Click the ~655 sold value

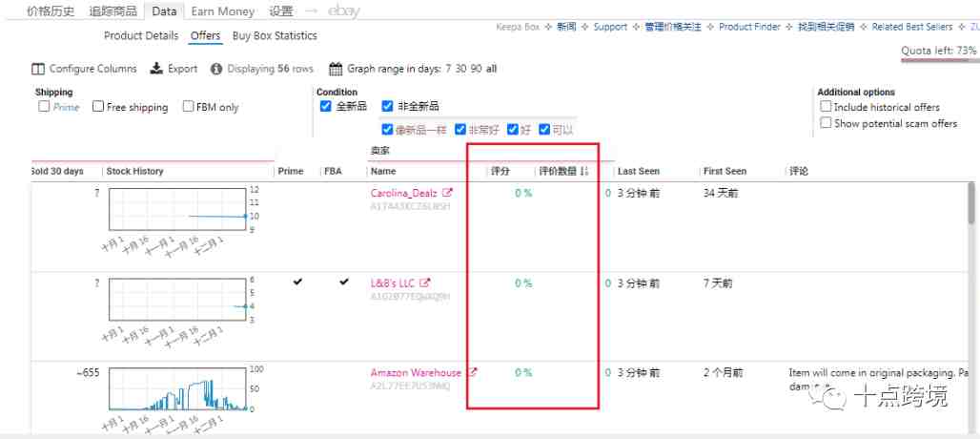click(88, 373)
